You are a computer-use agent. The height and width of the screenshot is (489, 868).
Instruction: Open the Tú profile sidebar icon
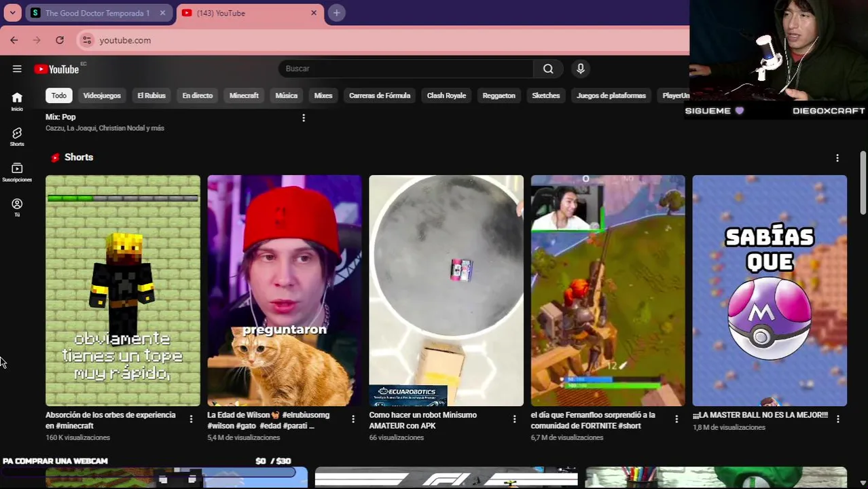[x=17, y=207]
